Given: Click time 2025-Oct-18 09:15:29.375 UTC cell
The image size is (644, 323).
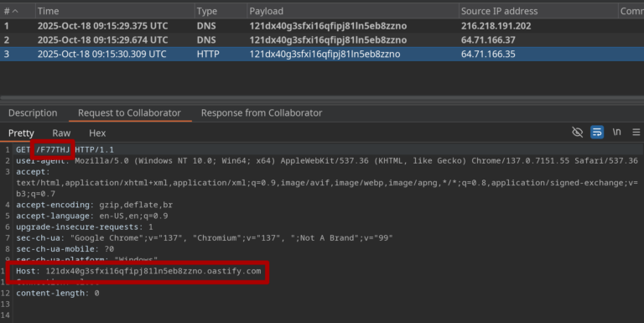Looking at the screenshot, I should tap(102, 26).
